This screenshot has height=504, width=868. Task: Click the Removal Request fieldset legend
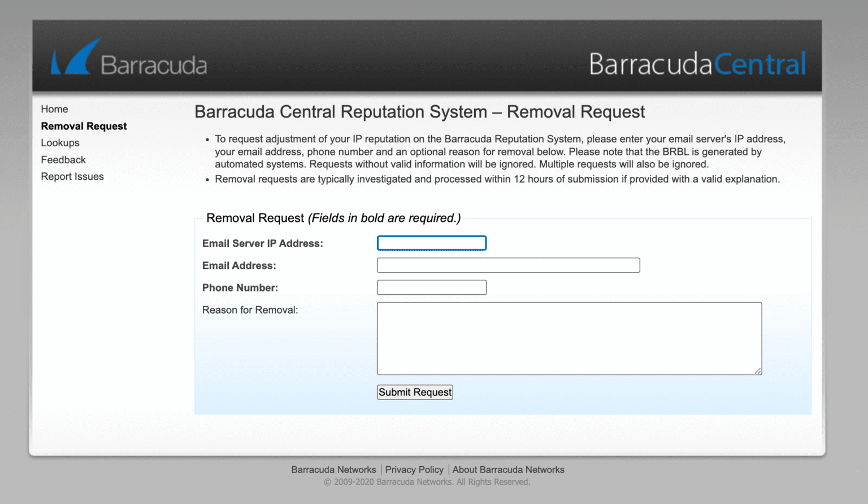click(333, 218)
